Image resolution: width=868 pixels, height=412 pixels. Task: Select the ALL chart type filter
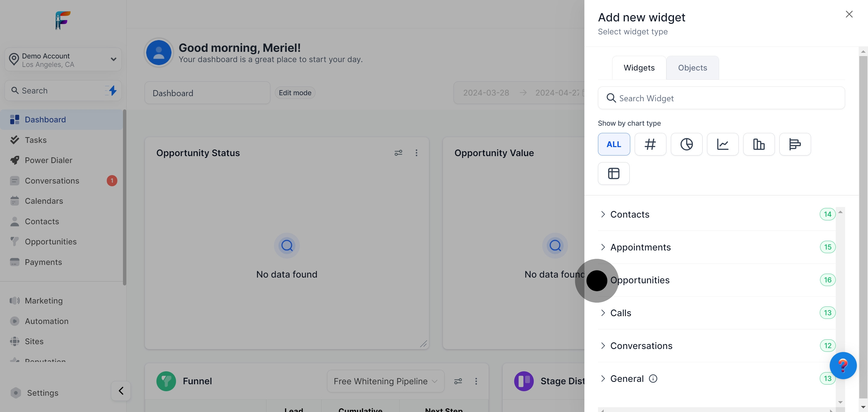tap(614, 144)
